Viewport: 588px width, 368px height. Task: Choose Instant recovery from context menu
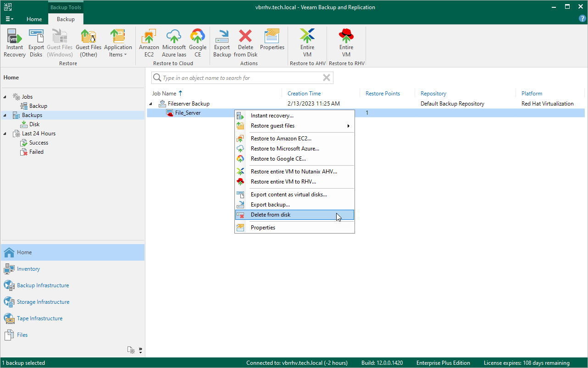(x=294, y=116)
